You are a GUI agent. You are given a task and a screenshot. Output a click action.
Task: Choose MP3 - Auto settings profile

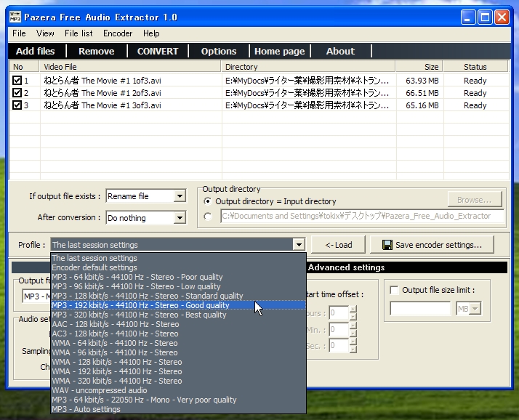pos(178,409)
